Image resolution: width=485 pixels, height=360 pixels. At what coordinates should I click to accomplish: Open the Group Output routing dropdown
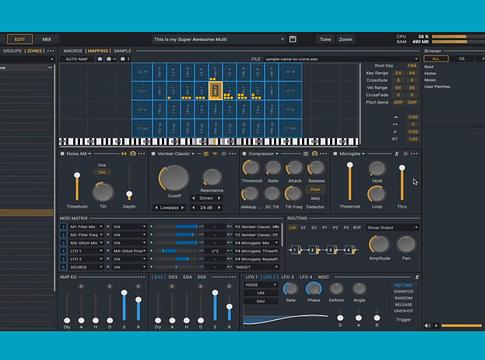point(392,227)
